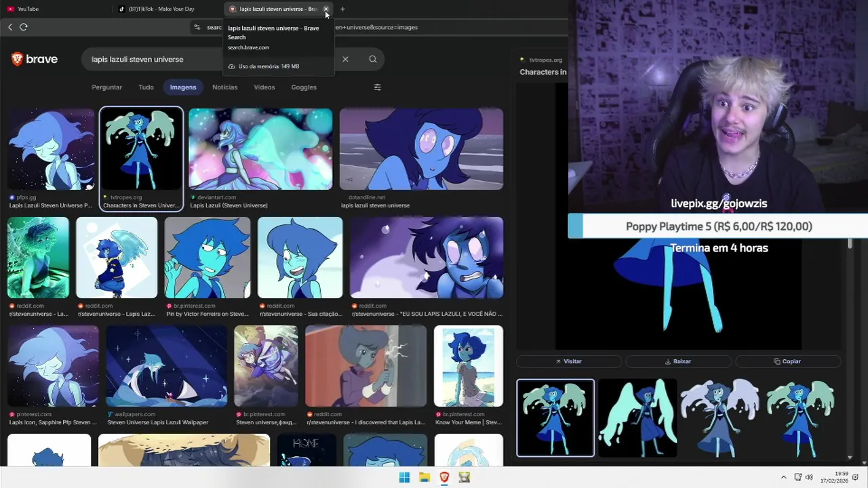Open network status tray icon
The width and height of the screenshot is (868, 488).
(798, 477)
